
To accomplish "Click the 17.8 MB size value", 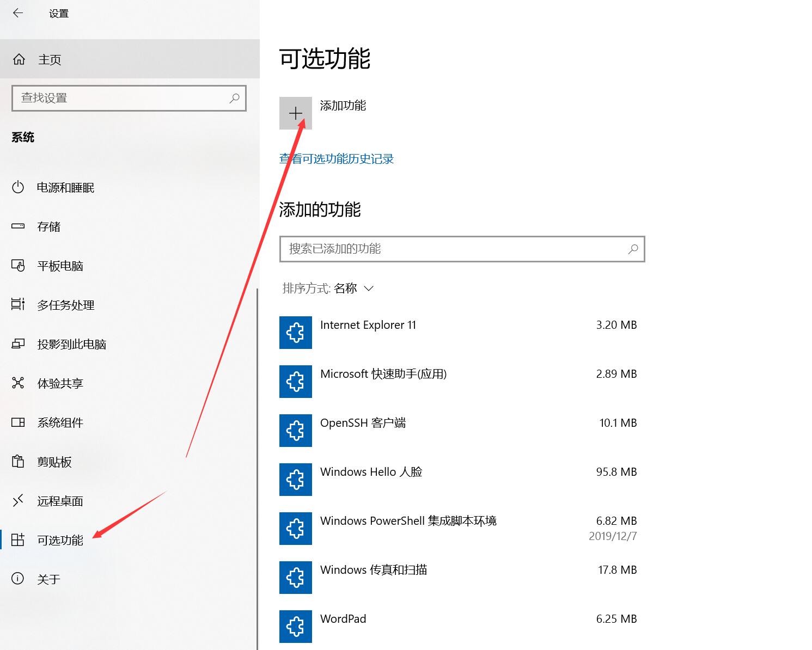I will pyautogui.click(x=618, y=570).
